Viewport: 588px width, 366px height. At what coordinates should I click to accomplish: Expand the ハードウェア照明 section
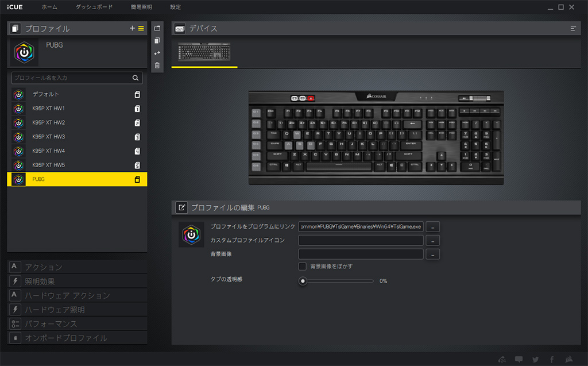pos(78,310)
